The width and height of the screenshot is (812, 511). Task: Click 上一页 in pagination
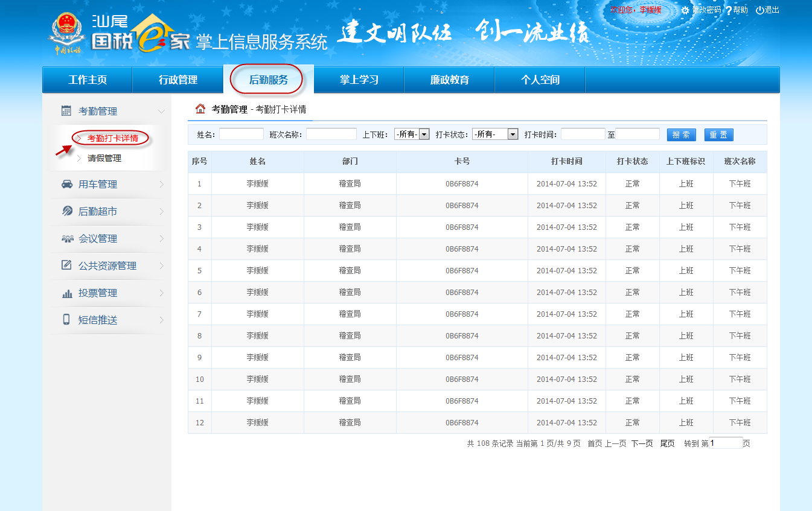pos(616,443)
